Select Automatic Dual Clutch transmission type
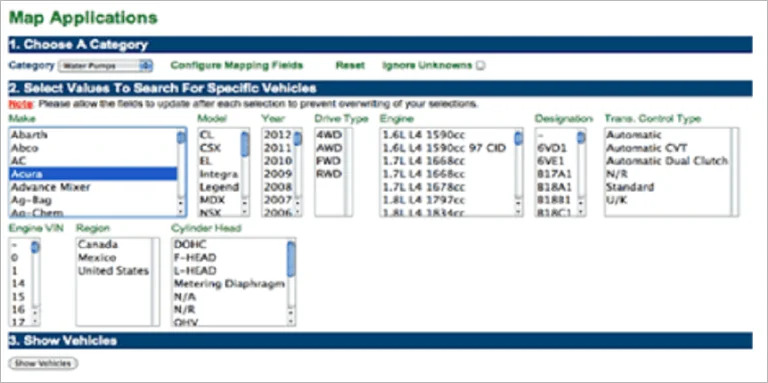Screen dimensions: 768x383 (668, 161)
